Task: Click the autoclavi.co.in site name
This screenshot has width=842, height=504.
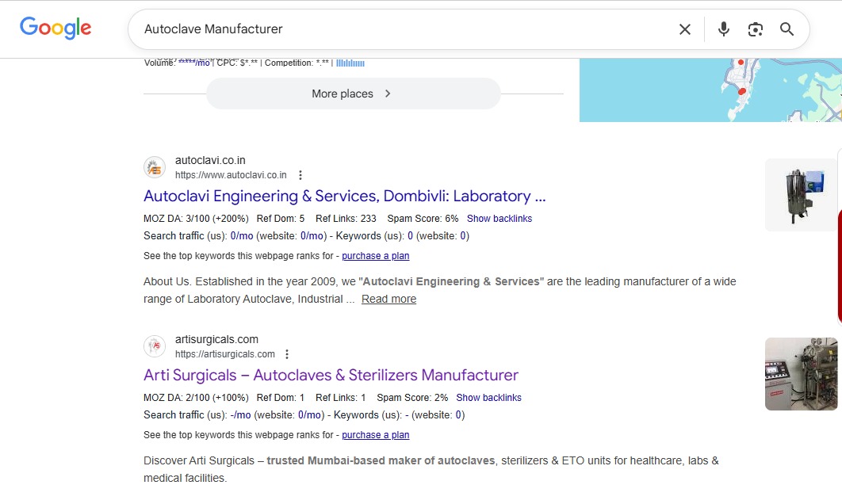Action: [210, 160]
